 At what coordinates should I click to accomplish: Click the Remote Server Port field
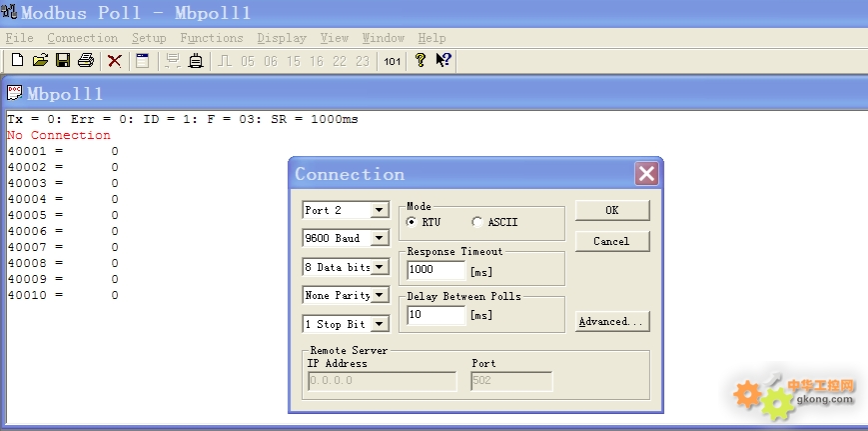click(511, 381)
